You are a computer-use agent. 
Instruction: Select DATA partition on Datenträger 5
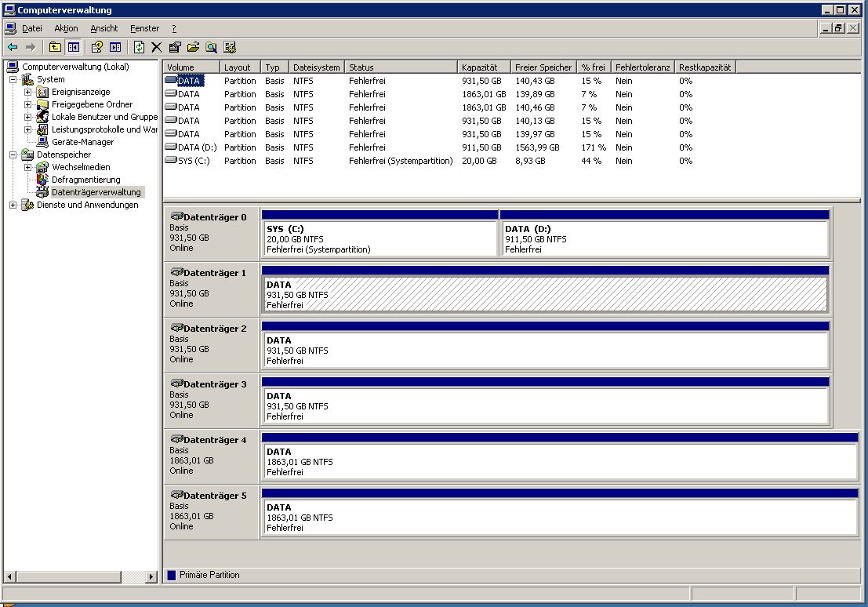[560, 518]
